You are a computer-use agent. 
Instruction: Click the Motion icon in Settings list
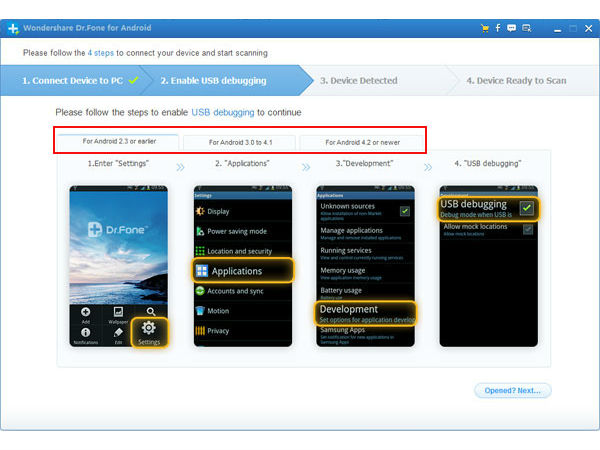(200, 311)
